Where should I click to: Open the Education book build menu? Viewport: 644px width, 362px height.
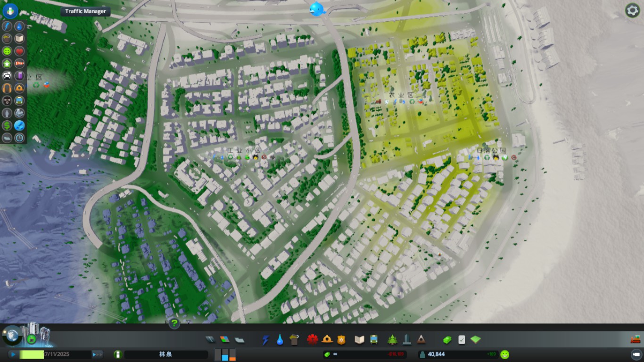tap(360, 339)
